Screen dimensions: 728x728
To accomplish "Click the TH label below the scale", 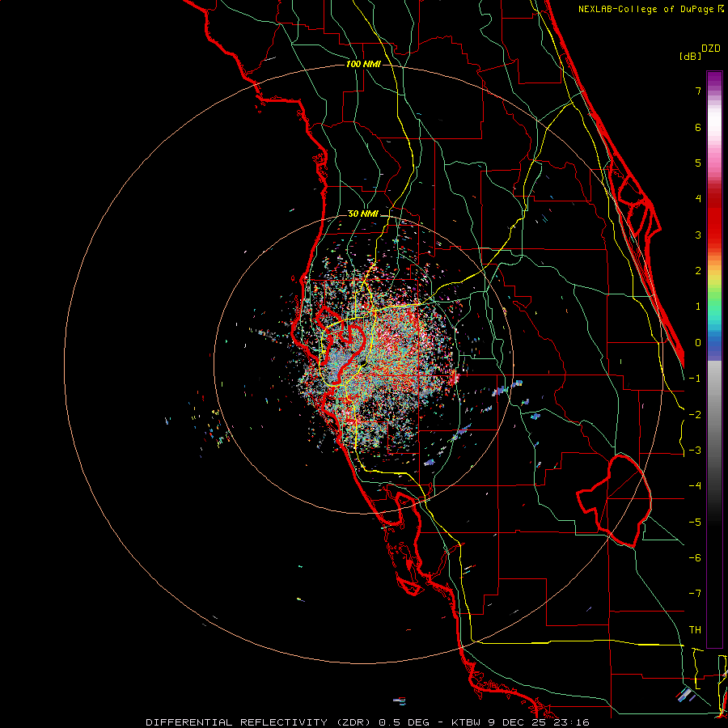I will pyautogui.click(x=695, y=630).
